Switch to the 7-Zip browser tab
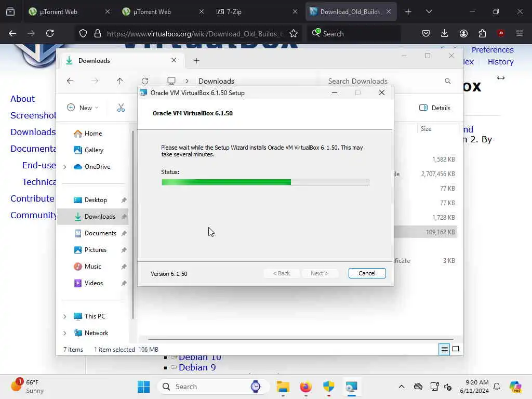 257,11
